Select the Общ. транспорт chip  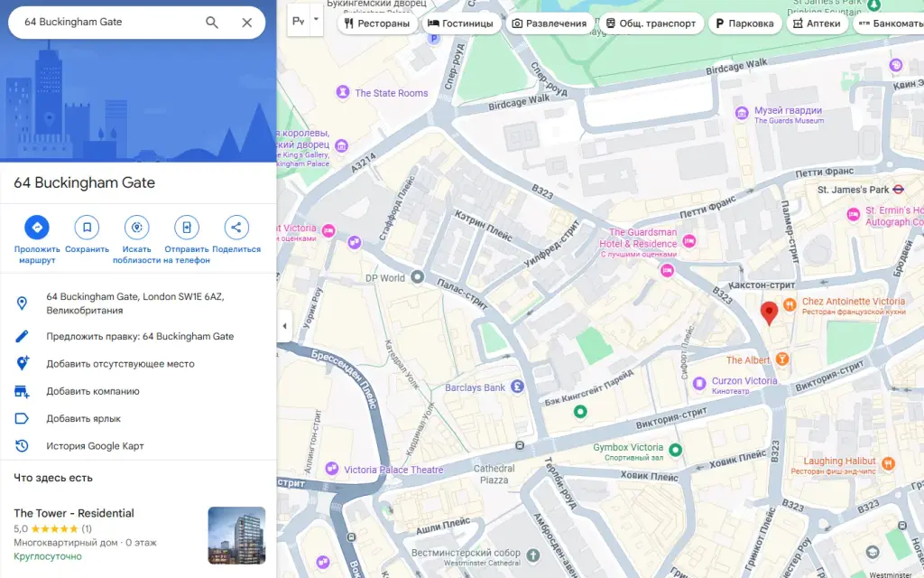pos(651,23)
